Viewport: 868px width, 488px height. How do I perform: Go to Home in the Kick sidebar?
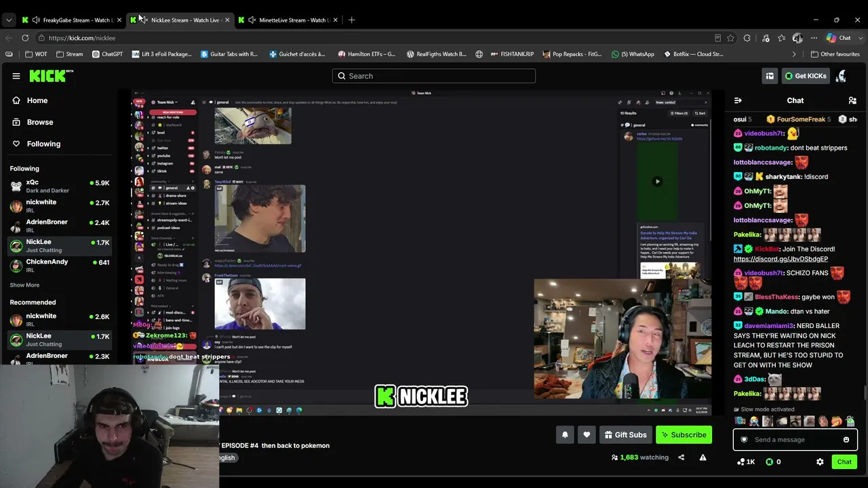pos(37,100)
